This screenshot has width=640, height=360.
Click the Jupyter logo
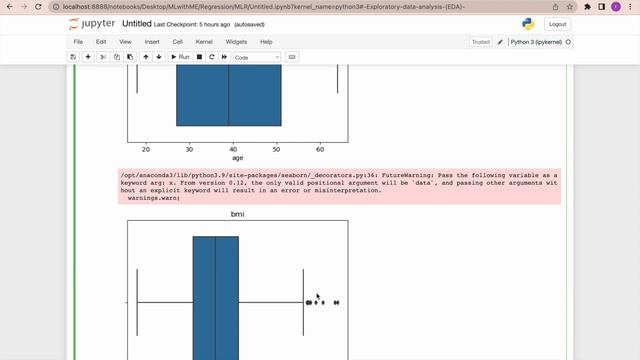[x=92, y=24]
